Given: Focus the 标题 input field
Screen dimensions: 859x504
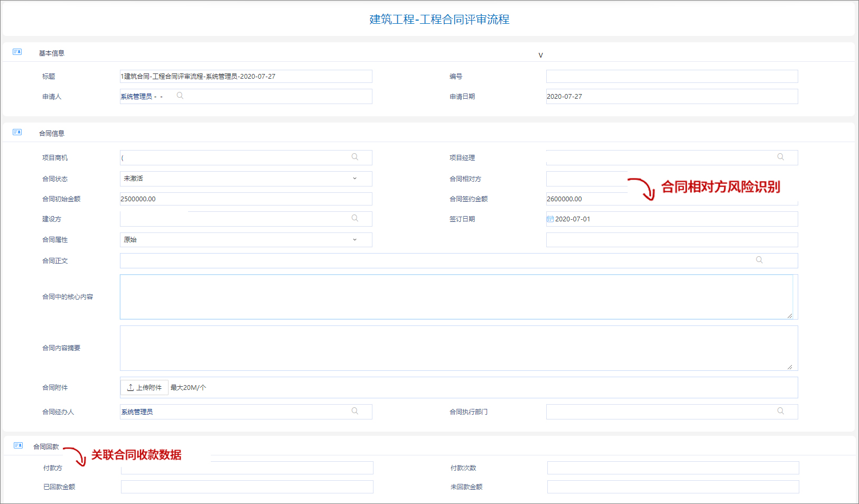Looking at the screenshot, I should (246, 77).
